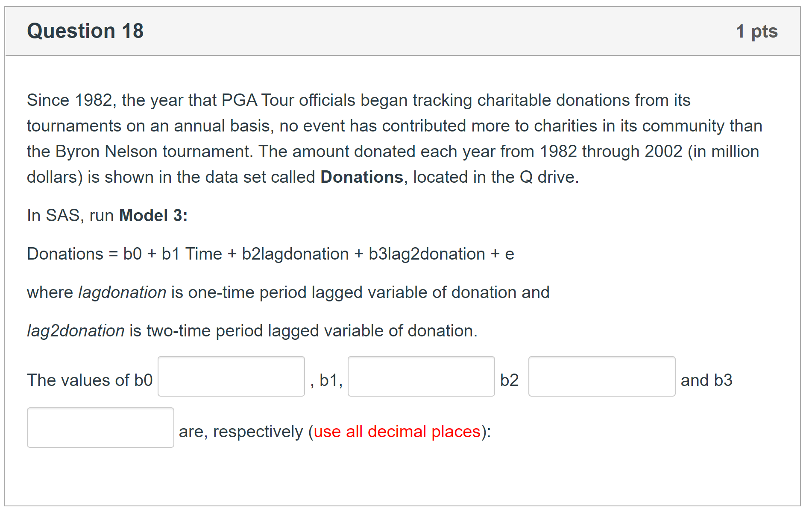
Task: Click the "In SAS, run" text
Action: coord(70,215)
